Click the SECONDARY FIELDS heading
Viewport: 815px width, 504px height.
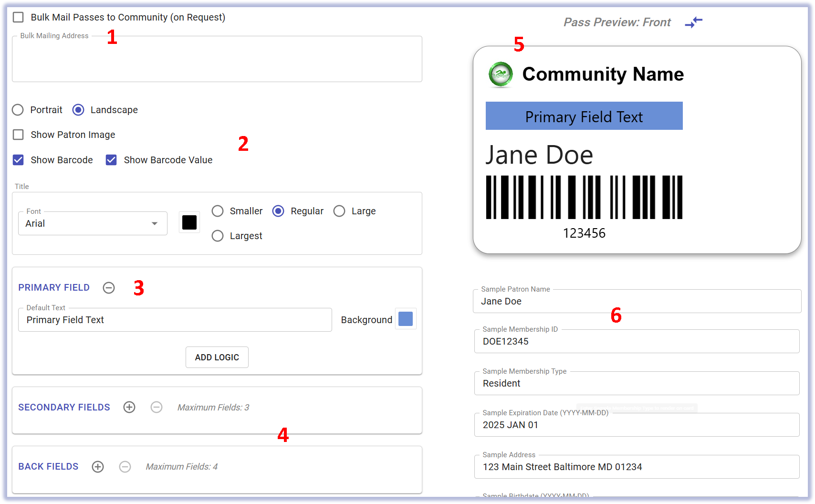click(x=64, y=408)
